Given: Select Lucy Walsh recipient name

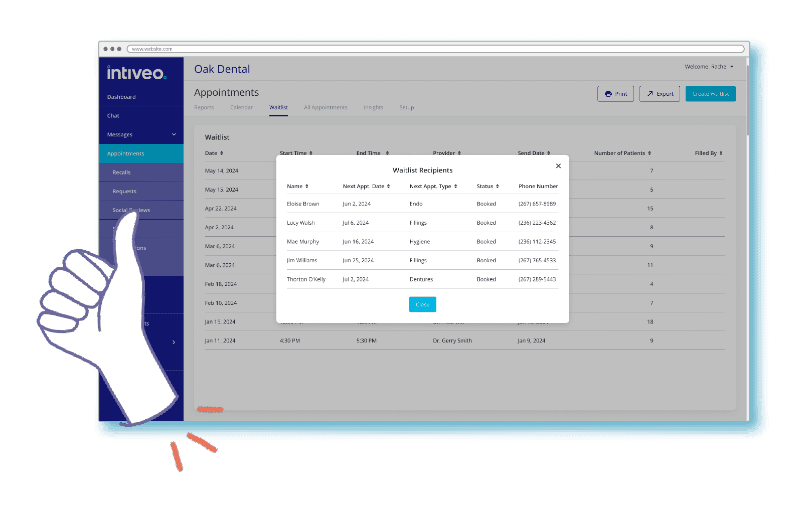Looking at the screenshot, I should click(x=301, y=223).
